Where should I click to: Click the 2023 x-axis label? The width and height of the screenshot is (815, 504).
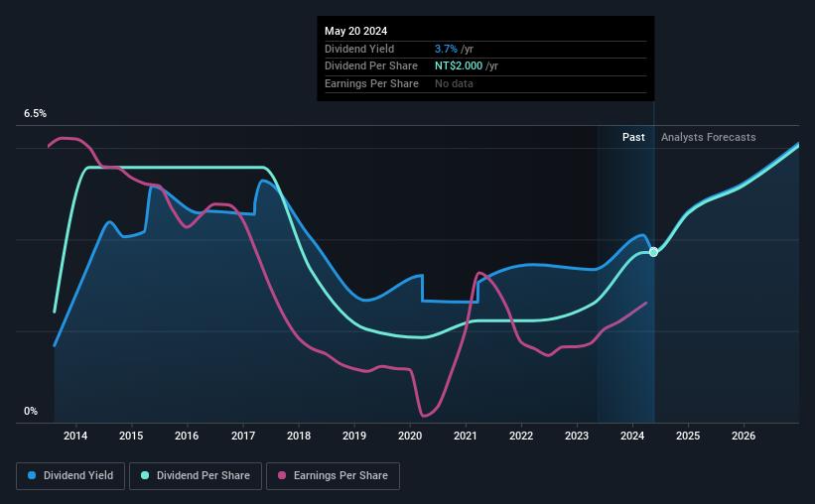pyautogui.click(x=577, y=436)
